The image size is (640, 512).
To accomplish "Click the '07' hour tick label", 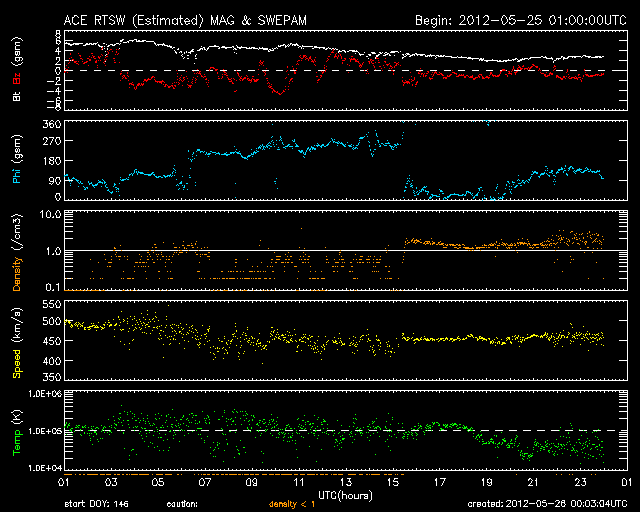I will pyautogui.click(x=205, y=483).
